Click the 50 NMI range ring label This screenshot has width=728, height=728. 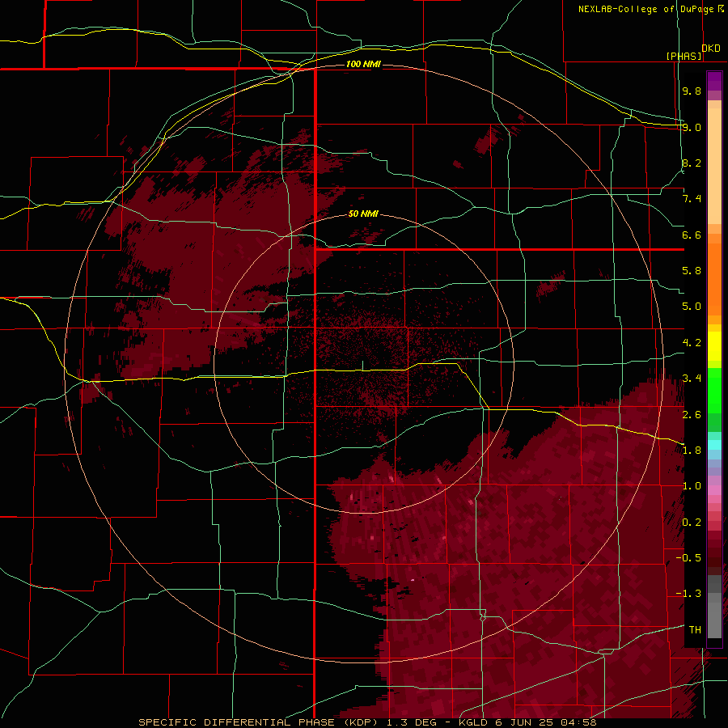click(363, 214)
